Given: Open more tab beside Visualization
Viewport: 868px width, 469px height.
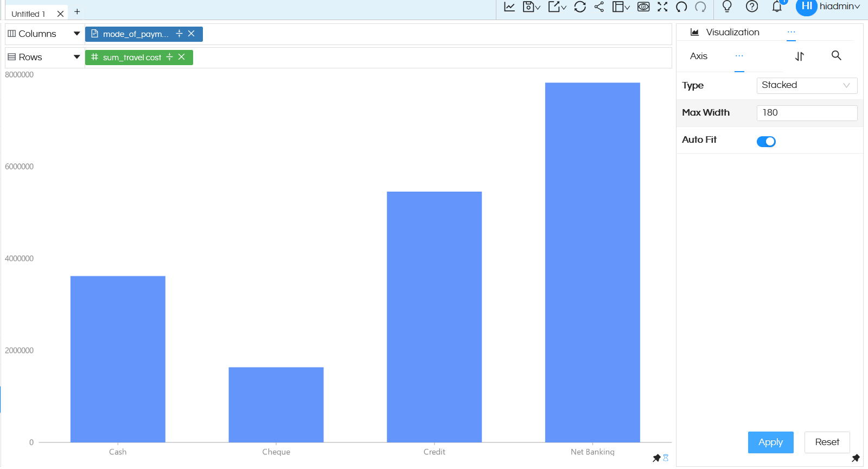Looking at the screenshot, I should point(792,33).
